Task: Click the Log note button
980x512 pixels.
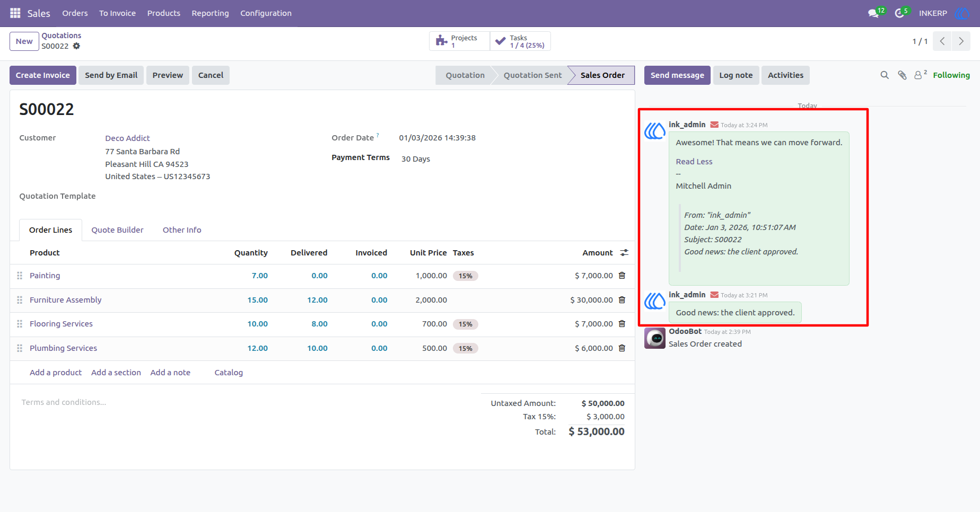Action: [736, 75]
